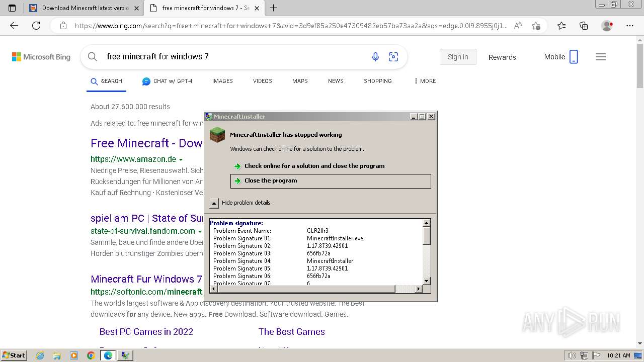Screen dimensions: 644x362
Task: Open Edge settings and more menu
Action: click(x=629, y=26)
